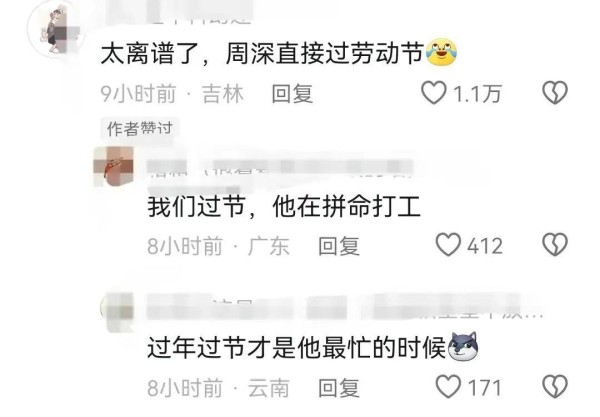Image resolution: width=600 pixels, height=417 pixels.
Task: Click the 作者赞过 label
Action: pos(140,128)
